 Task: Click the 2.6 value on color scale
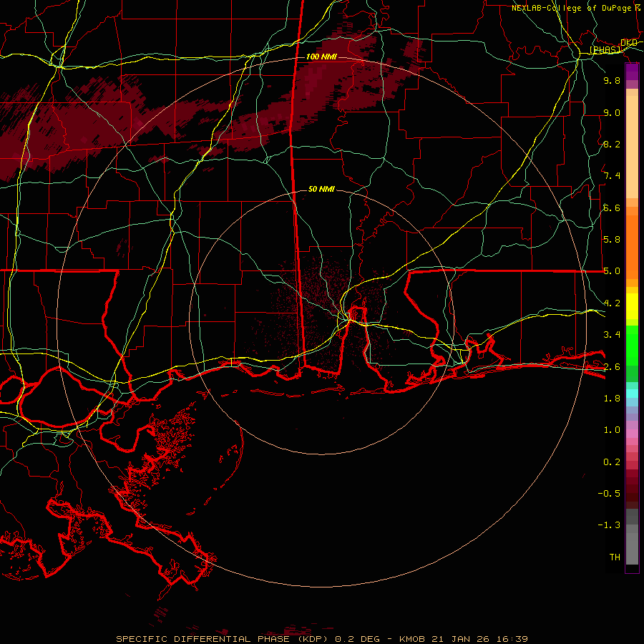[x=612, y=367]
